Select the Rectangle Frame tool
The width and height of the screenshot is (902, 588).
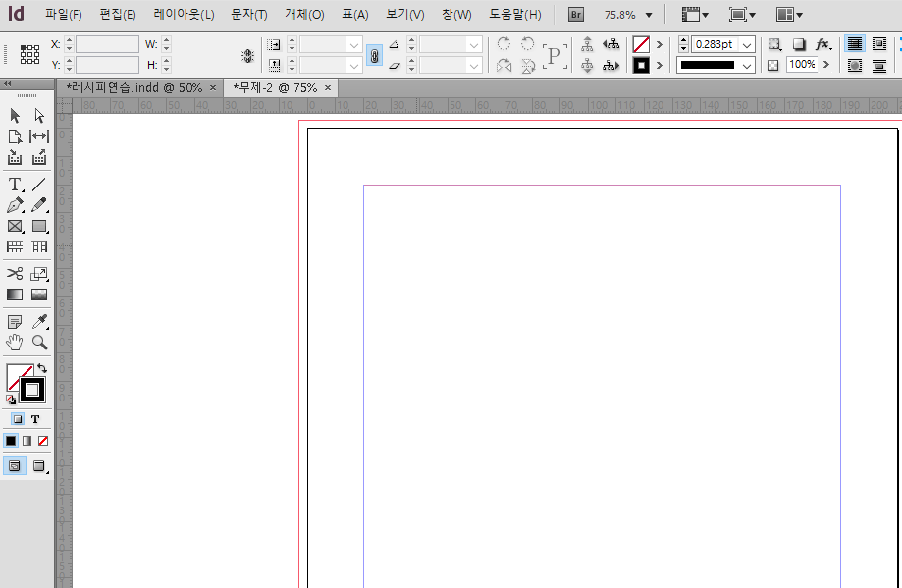(x=15, y=226)
